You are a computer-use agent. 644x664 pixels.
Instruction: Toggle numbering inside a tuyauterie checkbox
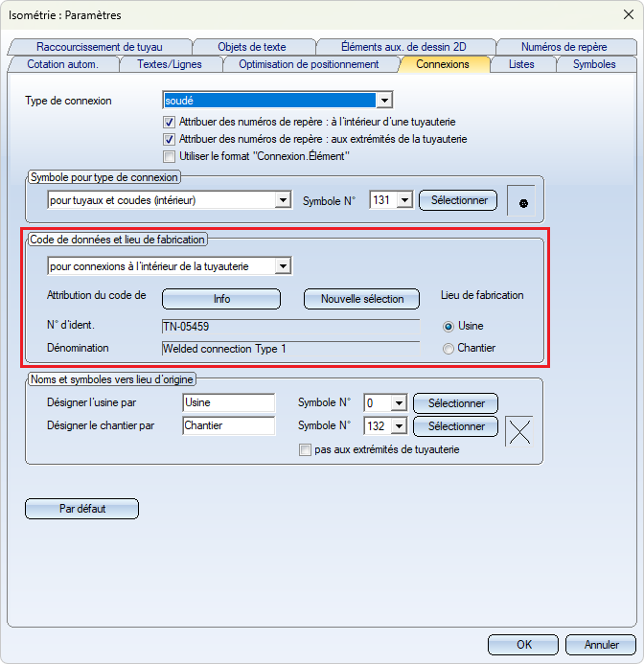(x=169, y=122)
